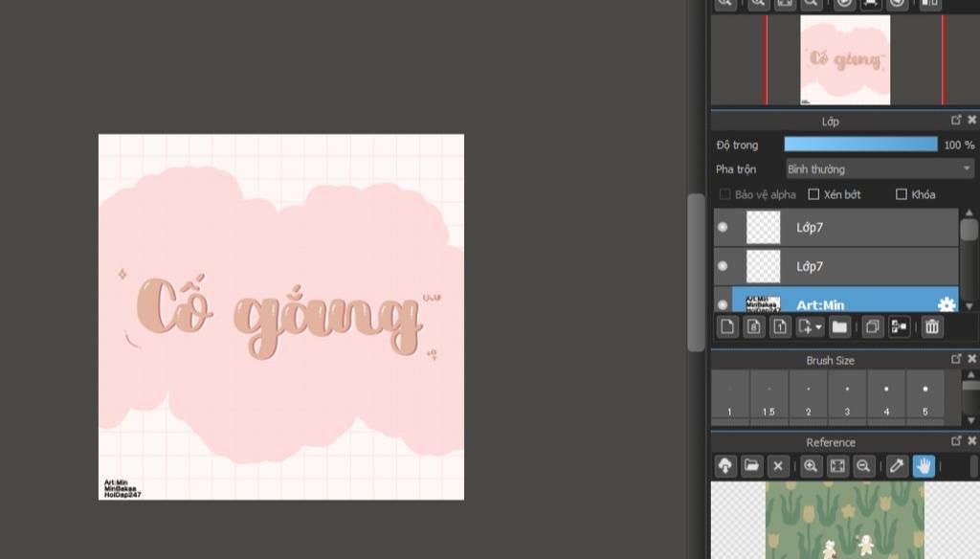Duplicate the selected layer
The width and height of the screenshot is (980, 559).
coord(873,326)
